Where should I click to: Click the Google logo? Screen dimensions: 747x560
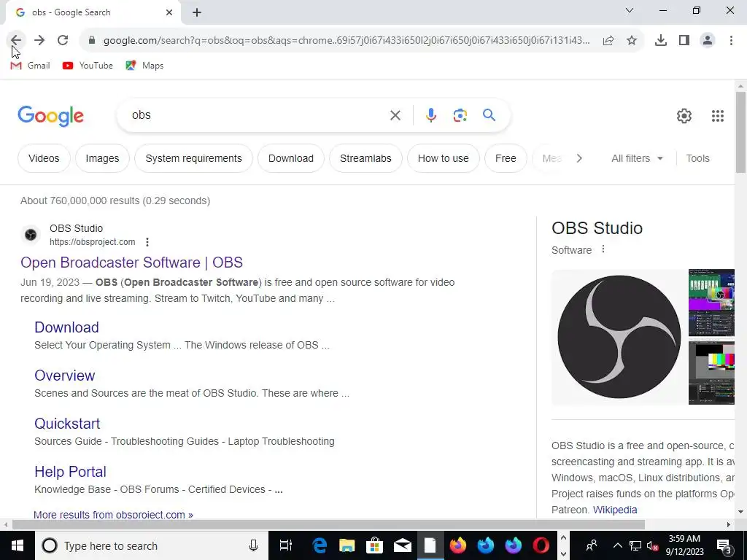pyautogui.click(x=50, y=116)
